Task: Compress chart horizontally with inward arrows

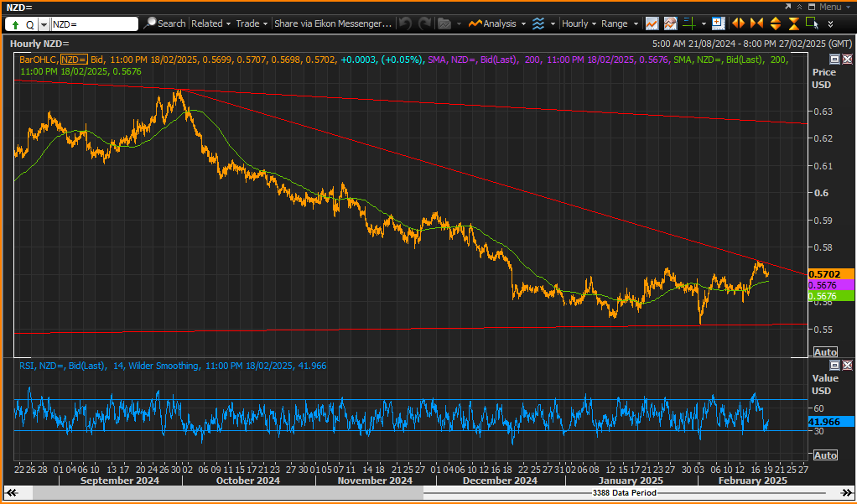Action: (756, 23)
